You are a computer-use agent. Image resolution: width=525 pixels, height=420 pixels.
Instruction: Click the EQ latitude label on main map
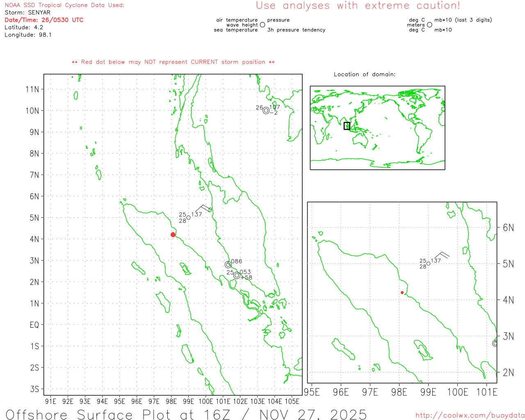34,325
